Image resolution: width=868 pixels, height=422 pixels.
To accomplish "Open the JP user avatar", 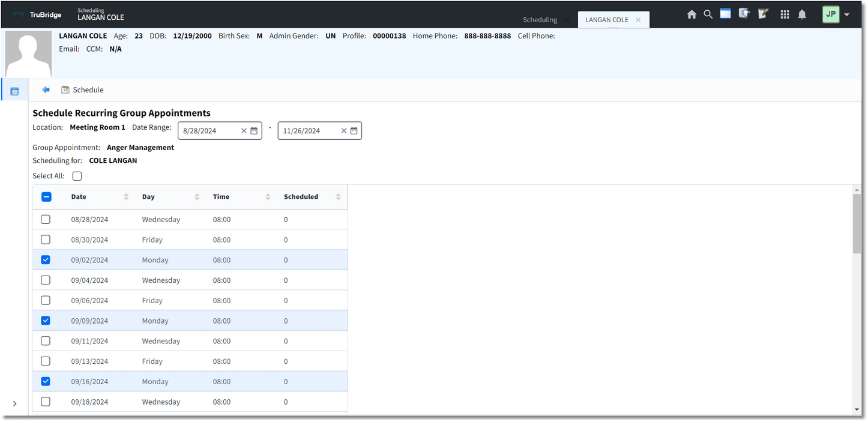I will [831, 14].
